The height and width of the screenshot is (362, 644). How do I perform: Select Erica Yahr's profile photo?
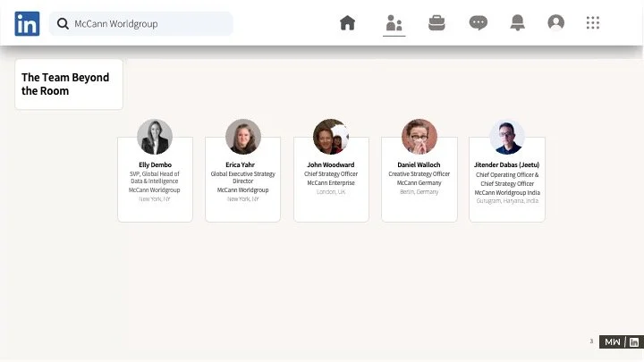click(243, 137)
